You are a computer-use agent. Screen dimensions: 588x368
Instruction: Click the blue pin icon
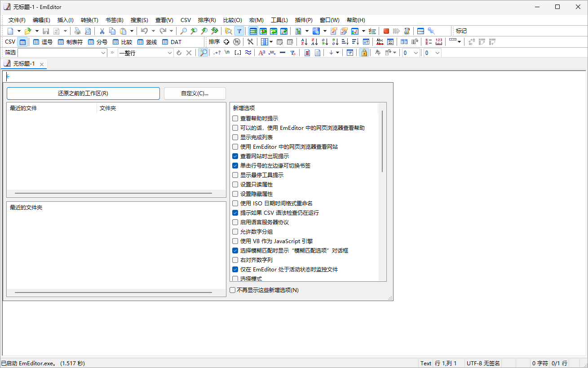pyautogui.click(x=431, y=31)
